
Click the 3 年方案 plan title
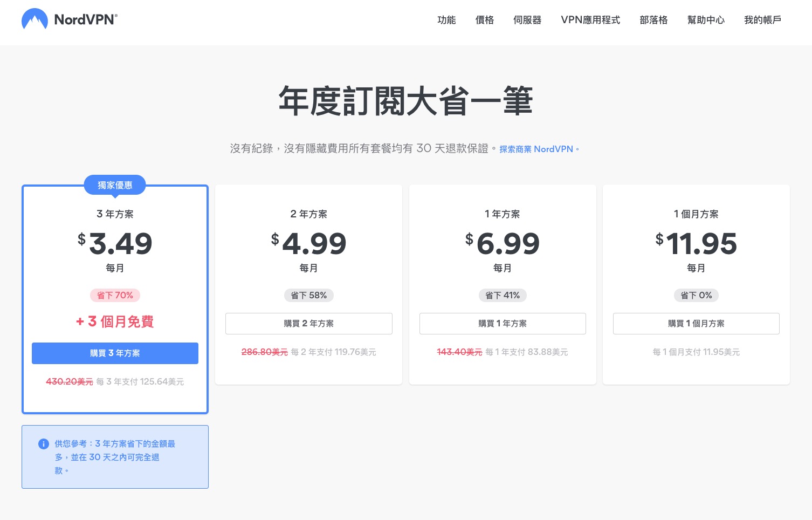(x=115, y=214)
